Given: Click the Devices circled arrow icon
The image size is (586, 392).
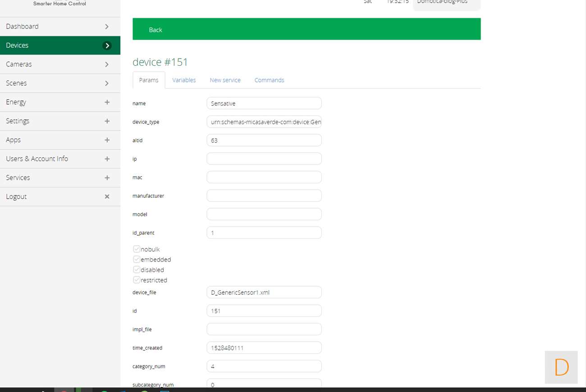Looking at the screenshot, I should tap(107, 46).
